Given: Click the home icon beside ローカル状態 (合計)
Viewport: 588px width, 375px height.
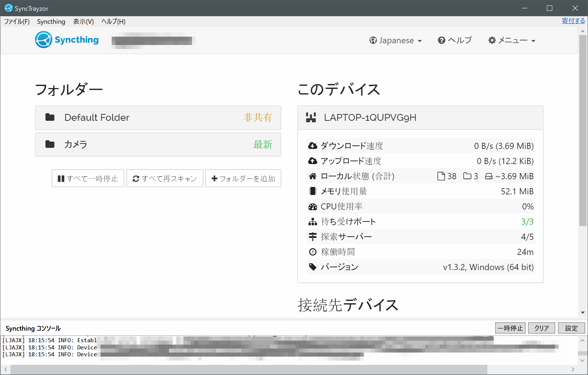Looking at the screenshot, I should coord(313,176).
